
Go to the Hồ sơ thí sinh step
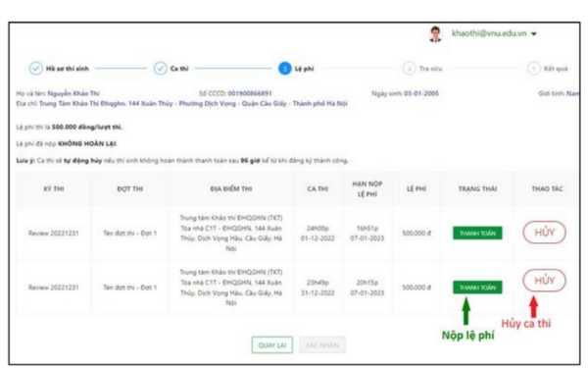pyautogui.click(x=67, y=69)
